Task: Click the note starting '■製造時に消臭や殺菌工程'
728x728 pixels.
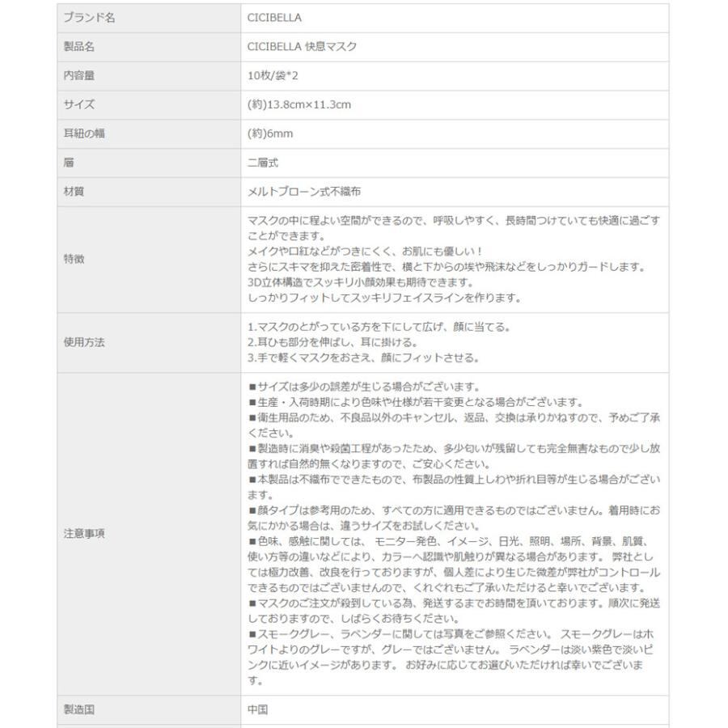Action: [x=454, y=456]
